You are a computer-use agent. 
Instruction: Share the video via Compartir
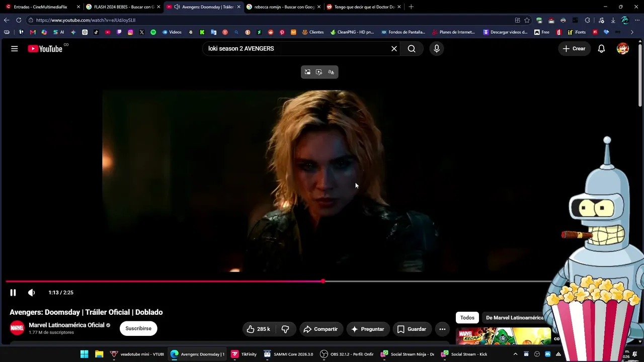click(x=320, y=329)
